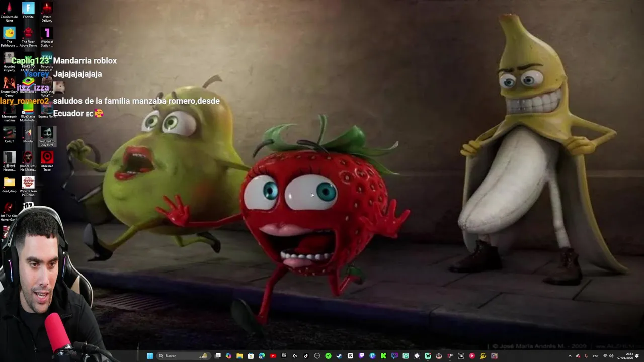Open Kick from the taskbar

[383, 356]
